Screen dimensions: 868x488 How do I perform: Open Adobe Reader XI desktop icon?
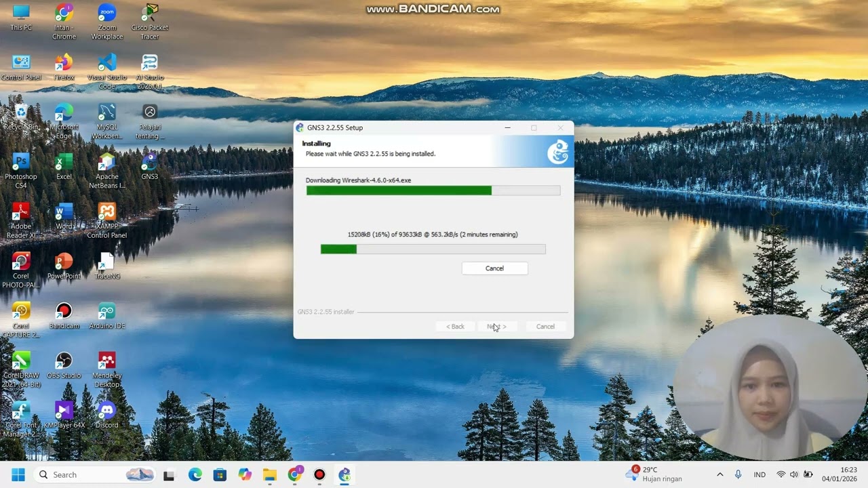(x=21, y=221)
